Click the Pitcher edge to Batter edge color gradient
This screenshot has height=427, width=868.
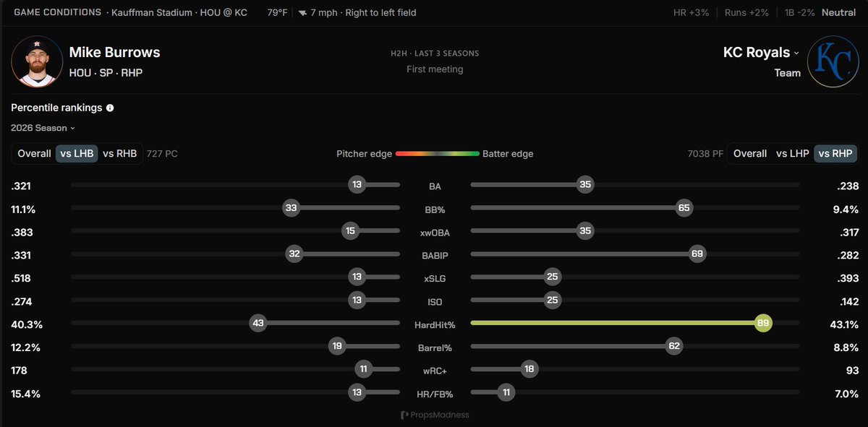pyautogui.click(x=438, y=153)
